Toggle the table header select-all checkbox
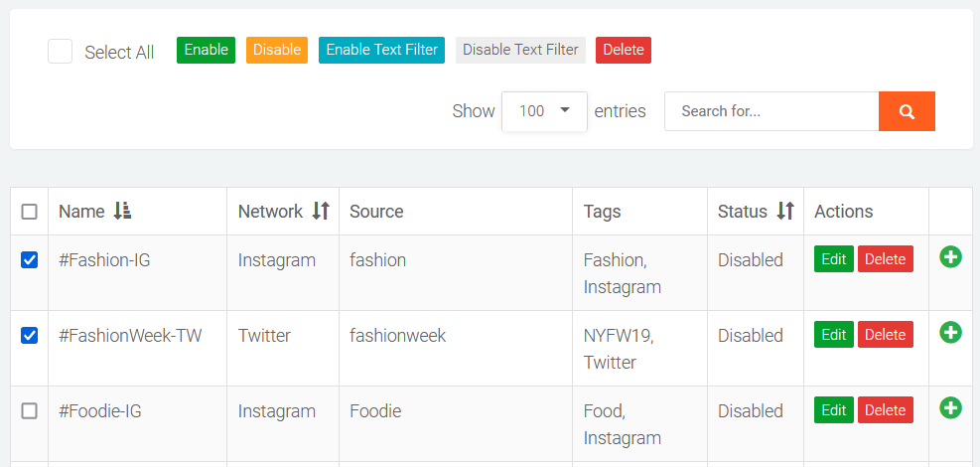 tap(30, 212)
